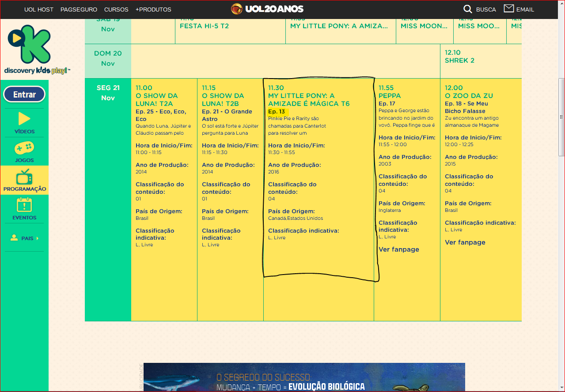Click Inglaterra origin text

pos(390,210)
